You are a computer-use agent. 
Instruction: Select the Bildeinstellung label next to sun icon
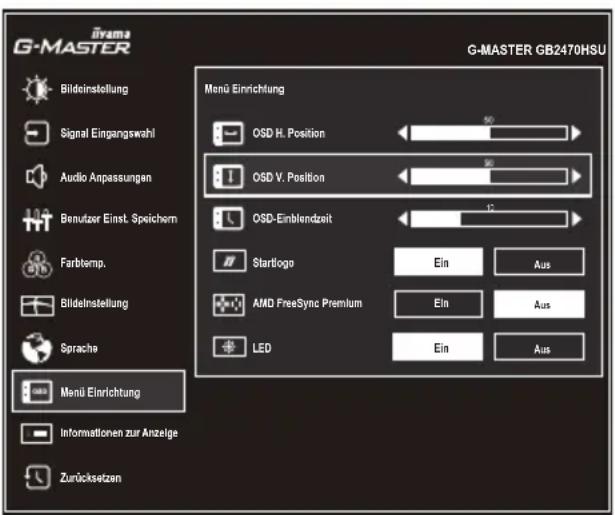tap(94, 89)
